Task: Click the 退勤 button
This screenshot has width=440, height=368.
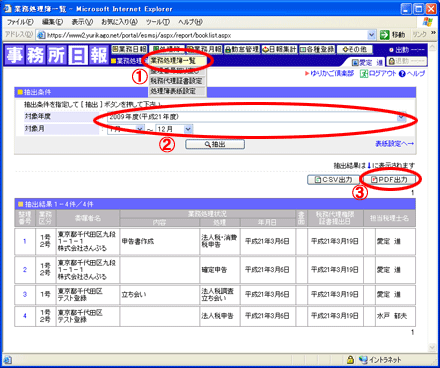Action: point(407,61)
